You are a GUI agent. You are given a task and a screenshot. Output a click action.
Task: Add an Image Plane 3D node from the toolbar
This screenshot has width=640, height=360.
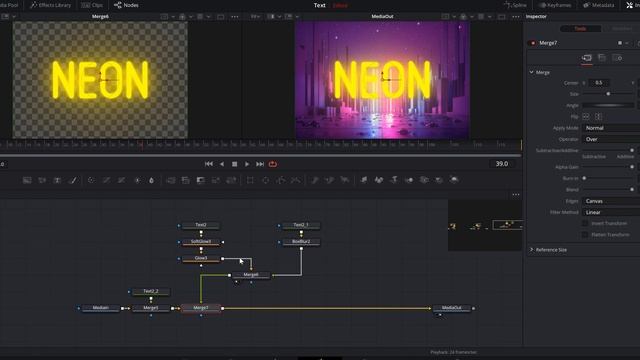364,180
